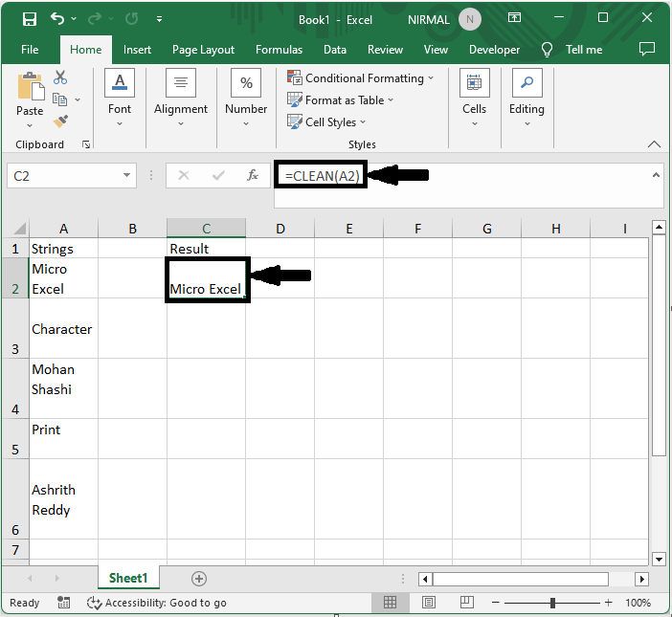Viewport: 672px width, 617px height.
Task: Switch to the View tab
Action: 436,50
